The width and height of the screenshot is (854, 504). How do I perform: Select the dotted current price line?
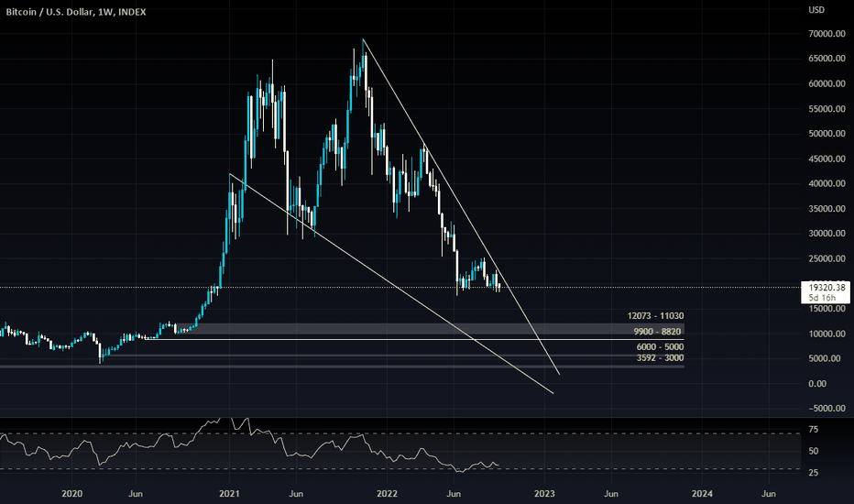click(x=400, y=287)
